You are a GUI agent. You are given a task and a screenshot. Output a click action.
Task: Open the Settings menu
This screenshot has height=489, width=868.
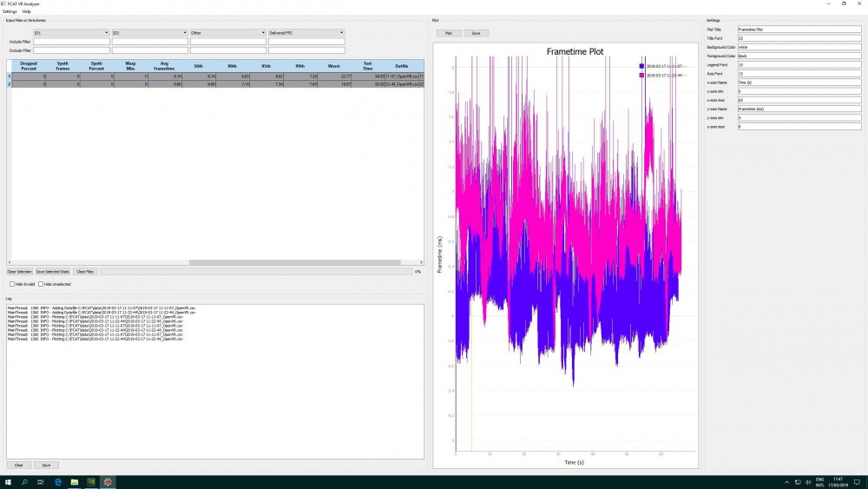(x=10, y=11)
